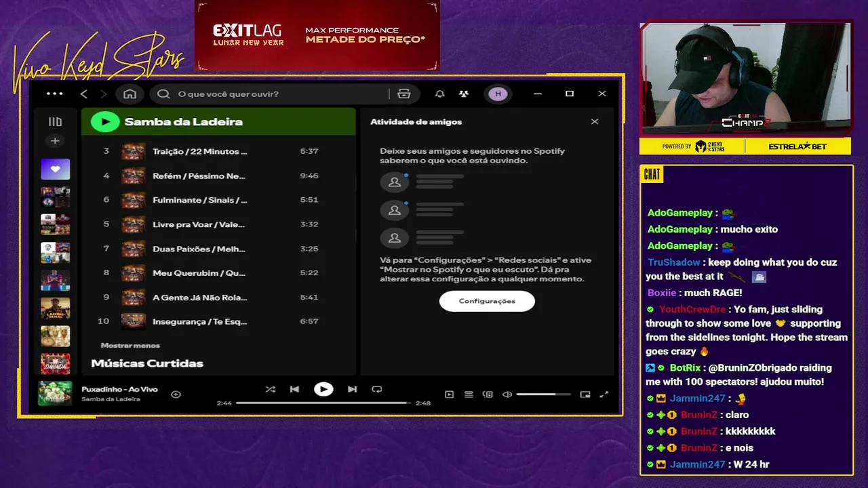Play Samba da Ladeira green button
Viewport: 868px width, 488px height.
(x=105, y=122)
